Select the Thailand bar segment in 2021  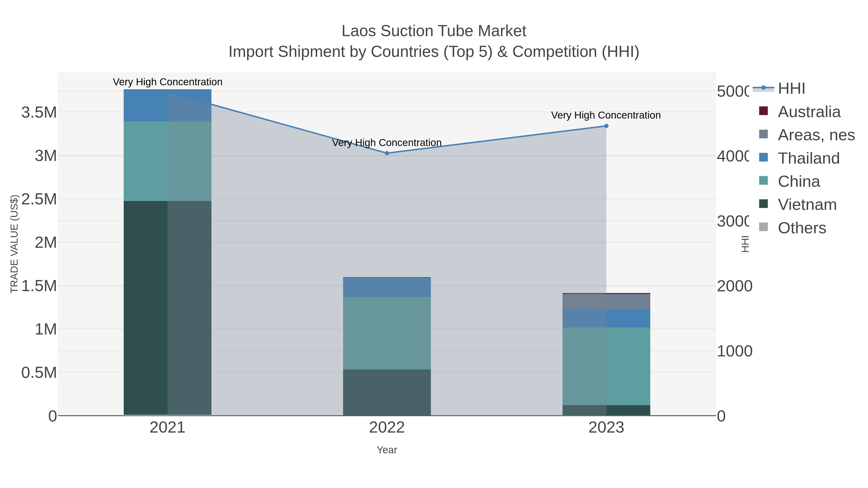168,106
